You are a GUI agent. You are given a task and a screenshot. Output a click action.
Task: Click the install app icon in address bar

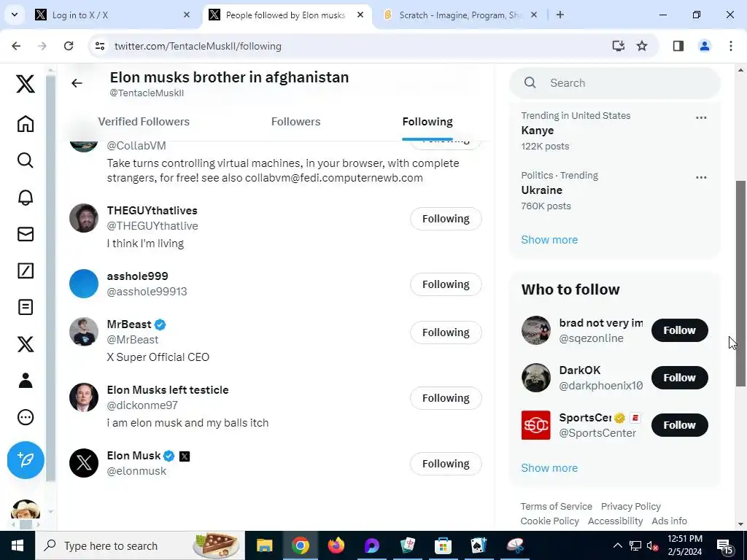619,46
